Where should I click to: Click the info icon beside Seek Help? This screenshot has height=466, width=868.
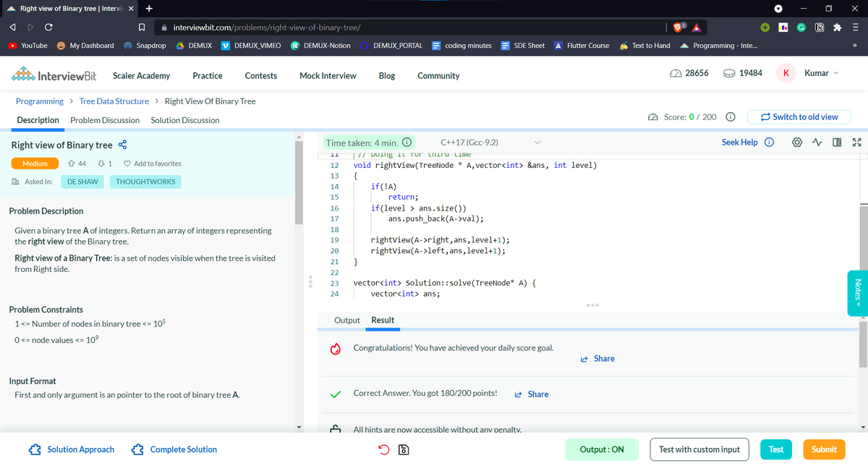[769, 143]
